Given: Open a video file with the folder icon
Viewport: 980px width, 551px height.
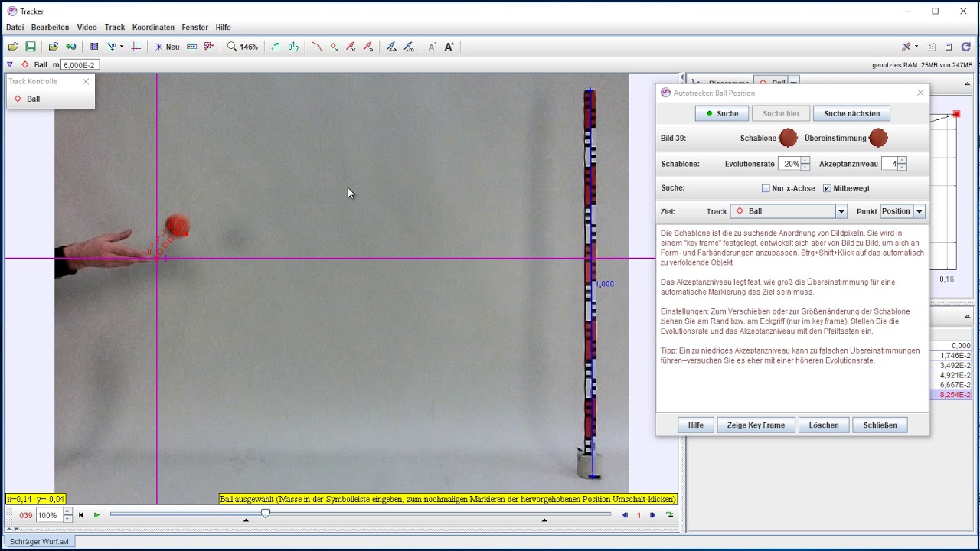Looking at the screenshot, I should (13, 47).
